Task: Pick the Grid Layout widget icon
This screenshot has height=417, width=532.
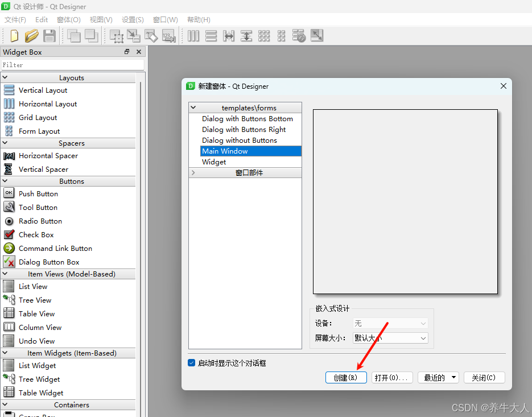Action: [x=9, y=117]
